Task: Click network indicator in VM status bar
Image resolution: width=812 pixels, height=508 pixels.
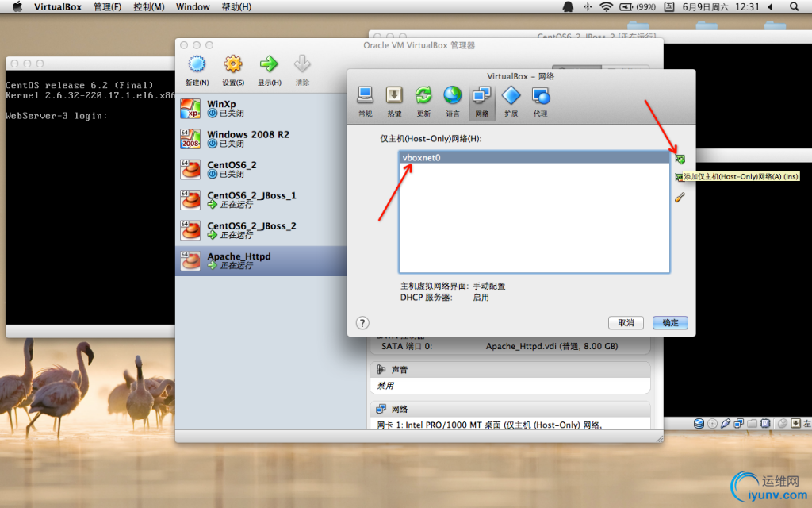Action: point(738,424)
